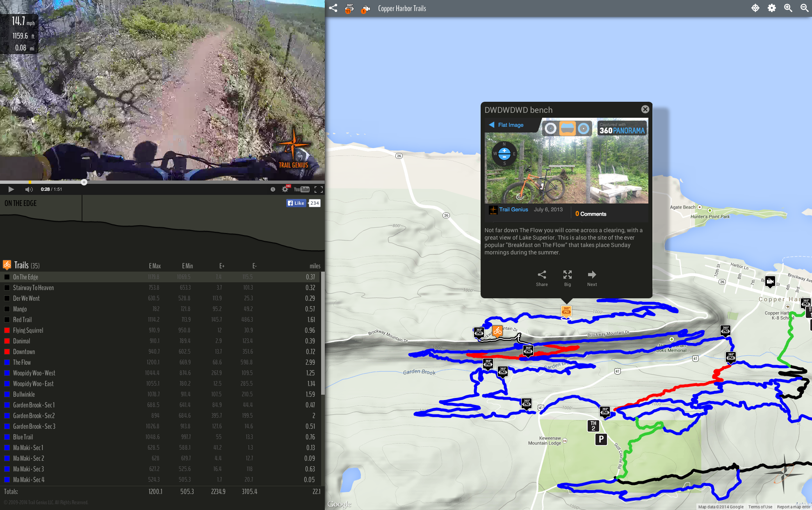Zoom in the map with magnifier plus
Image resolution: width=812 pixels, height=510 pixels.
click(788, 8)
